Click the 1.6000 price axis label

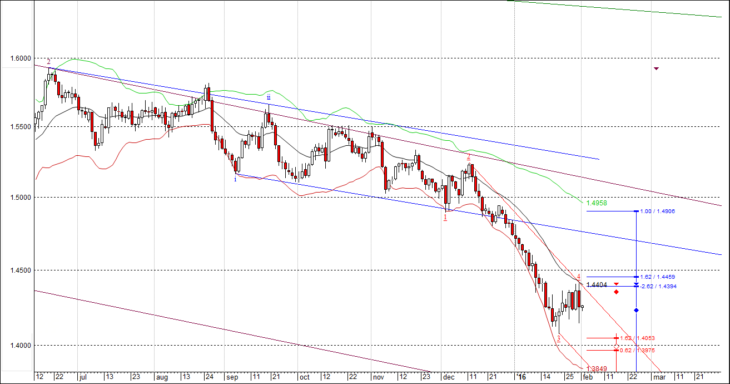coord(20,58)
